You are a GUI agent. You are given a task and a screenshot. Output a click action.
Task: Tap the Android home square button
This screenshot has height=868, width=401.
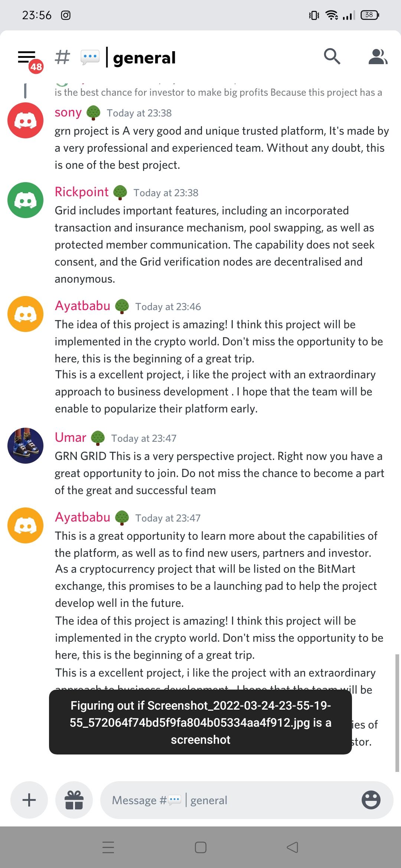[x=200, y=847]
